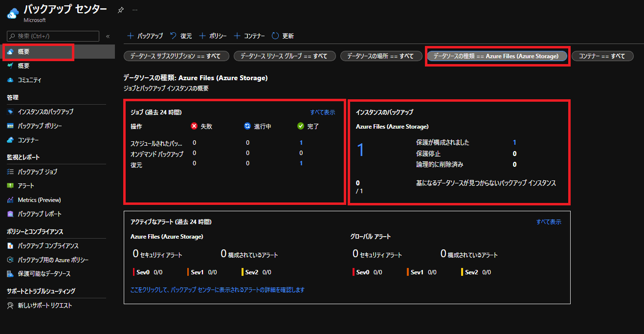Screen dimensions: 644x334
Task: Open the ellipsis more-options menu
Action: (x=135, y=9)
